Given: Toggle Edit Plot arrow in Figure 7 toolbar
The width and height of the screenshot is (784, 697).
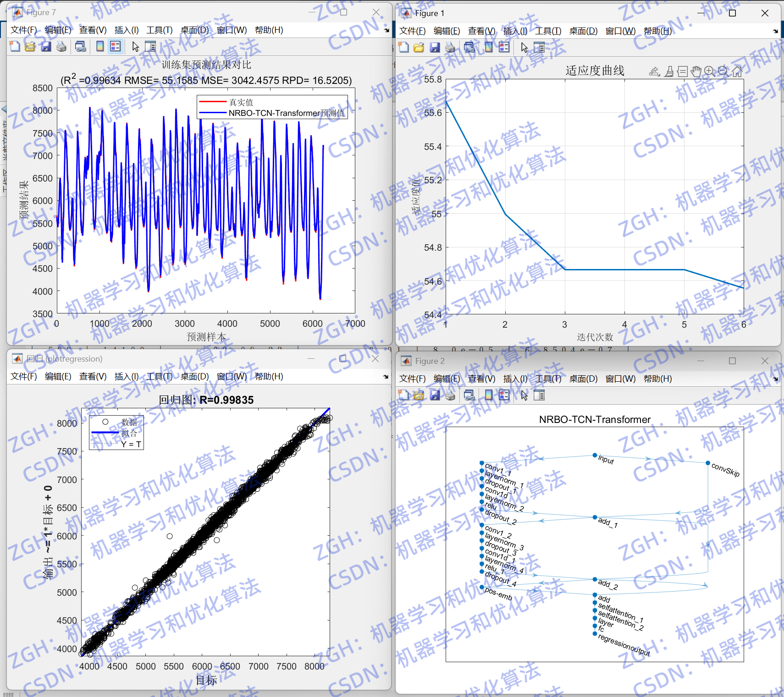Looking at the screenshot, I should tap(135, 46).
